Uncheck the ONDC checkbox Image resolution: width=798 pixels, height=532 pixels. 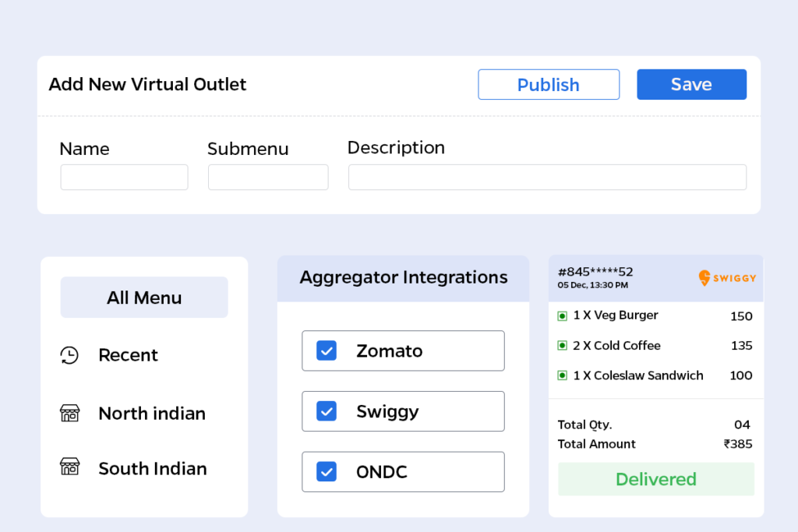tap(327, 472)
